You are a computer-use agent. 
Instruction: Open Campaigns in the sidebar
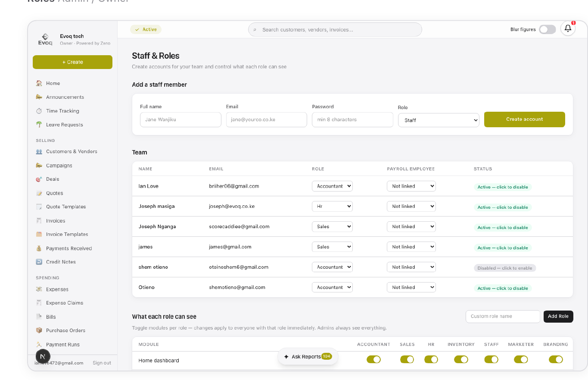(59, 166)
